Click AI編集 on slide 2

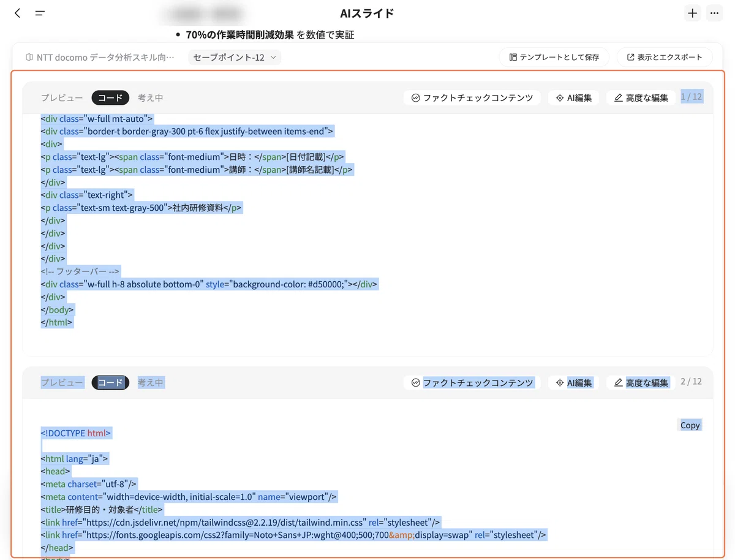tap(574, 382)
